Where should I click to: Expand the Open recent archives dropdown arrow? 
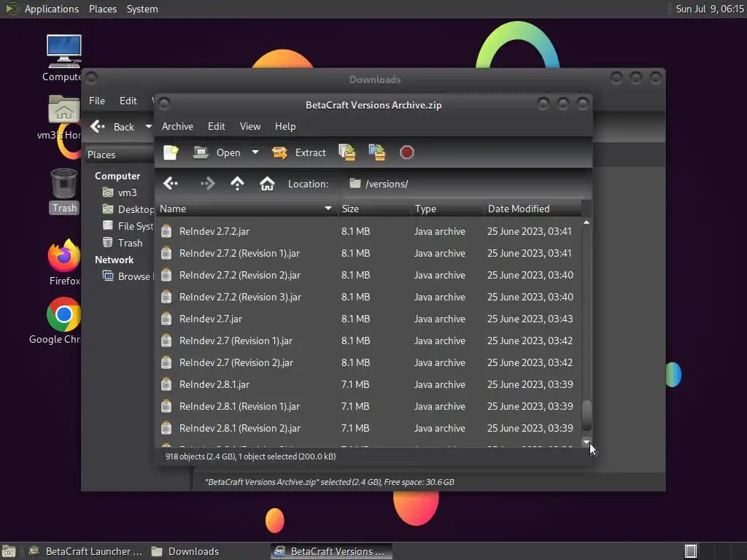point(255,152)
